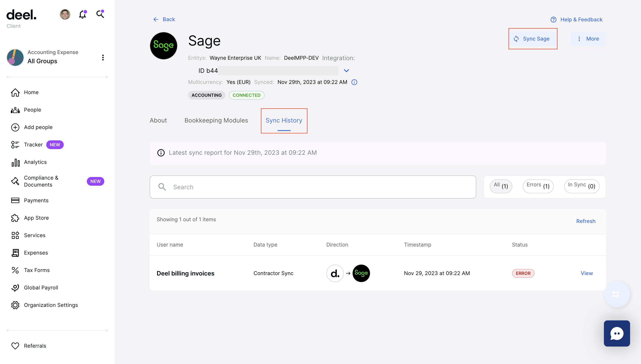Image resolution: width=641 pixels, height=364 pixels.
Task: Click the Deel billing invoices row
Action: coord(378,273)
